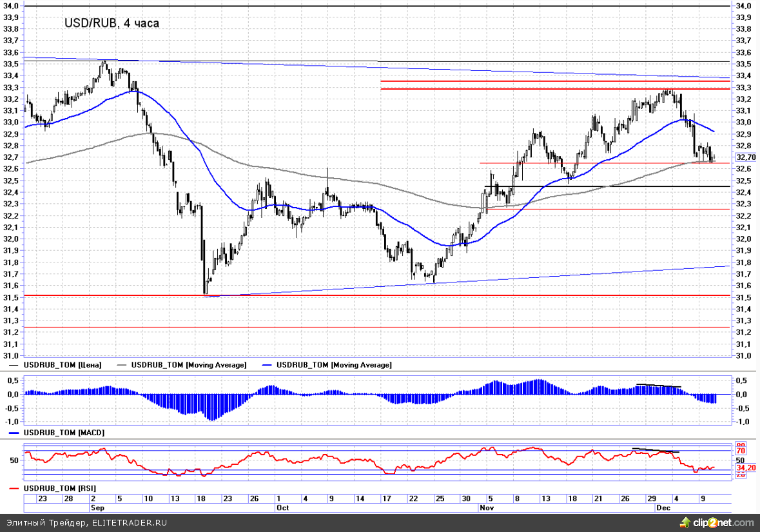Open the ELITETRADER.RU watermark link
The image size is (760, 532).
pyautogui.click(x=128, y=522)
